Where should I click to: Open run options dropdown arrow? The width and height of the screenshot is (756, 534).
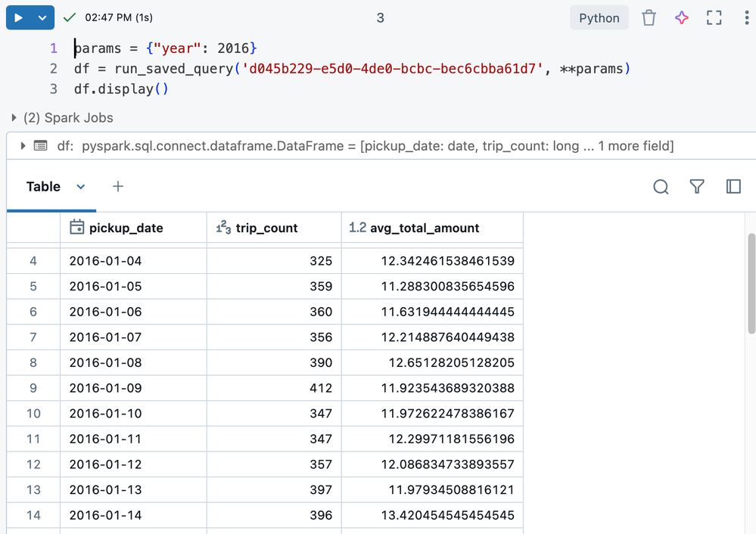pos(42,18)
